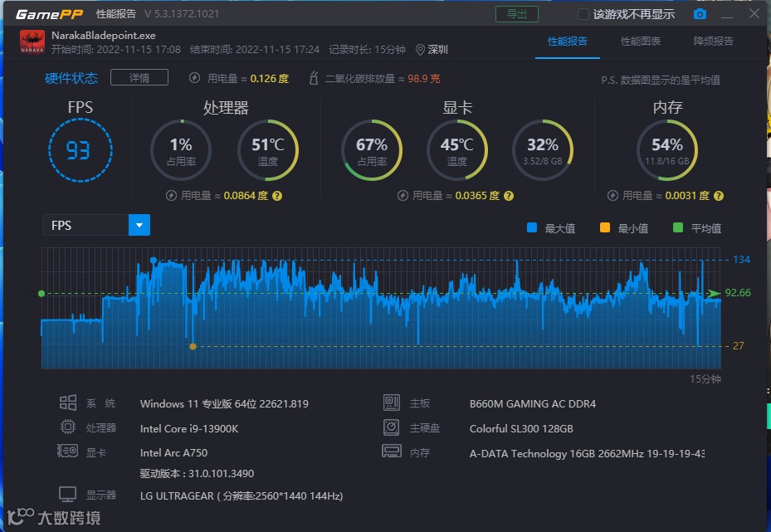
Task: Click the GamePP logo
Action: click(49, 14)
